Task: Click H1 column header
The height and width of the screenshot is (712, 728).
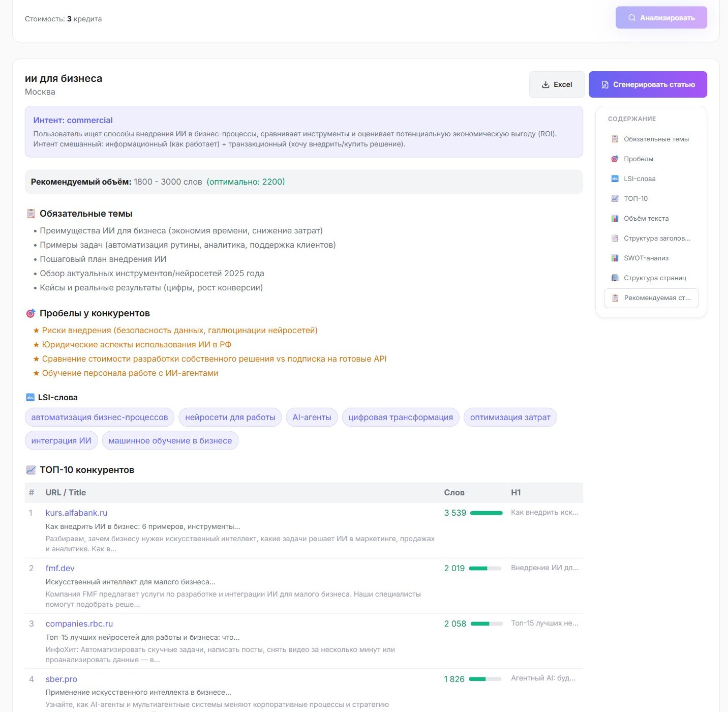Action: coord(515,492)
